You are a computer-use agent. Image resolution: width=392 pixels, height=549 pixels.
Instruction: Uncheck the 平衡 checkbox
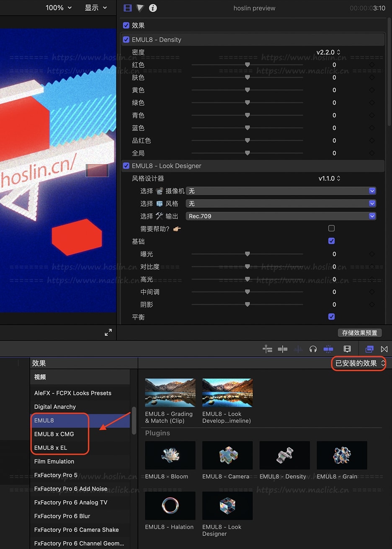(331, 316)
